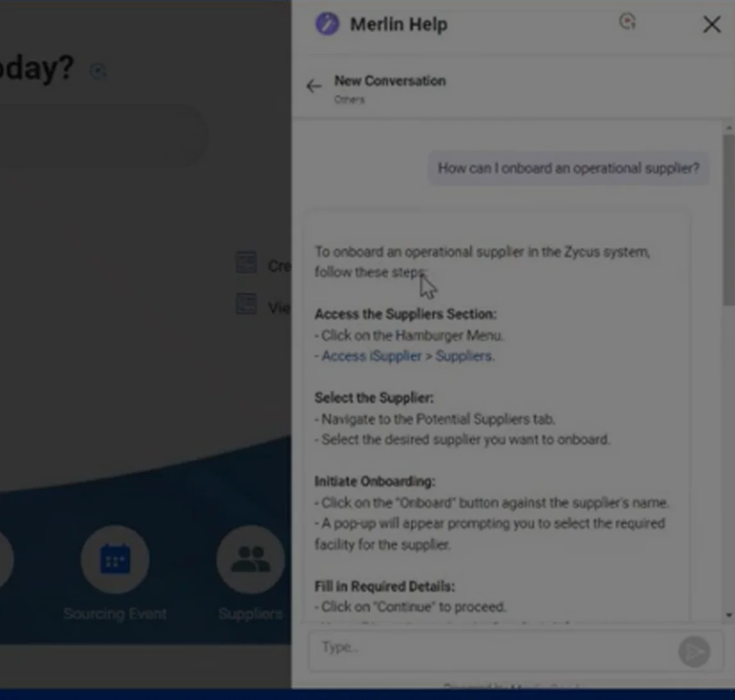Click the "Access the Suppliers Section:" heading
735x700 pixels.
click(405, 314)
